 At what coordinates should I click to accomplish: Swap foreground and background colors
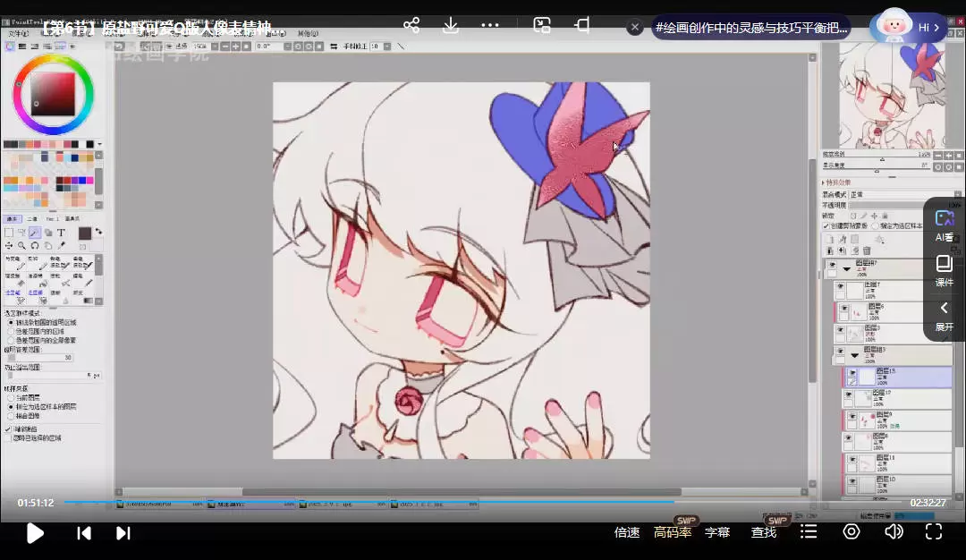98,232
